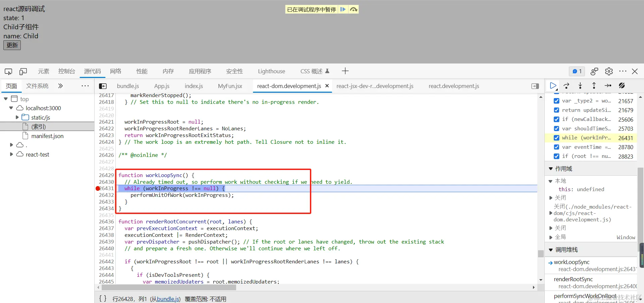Resume script from paused overlay

(343, 9)
